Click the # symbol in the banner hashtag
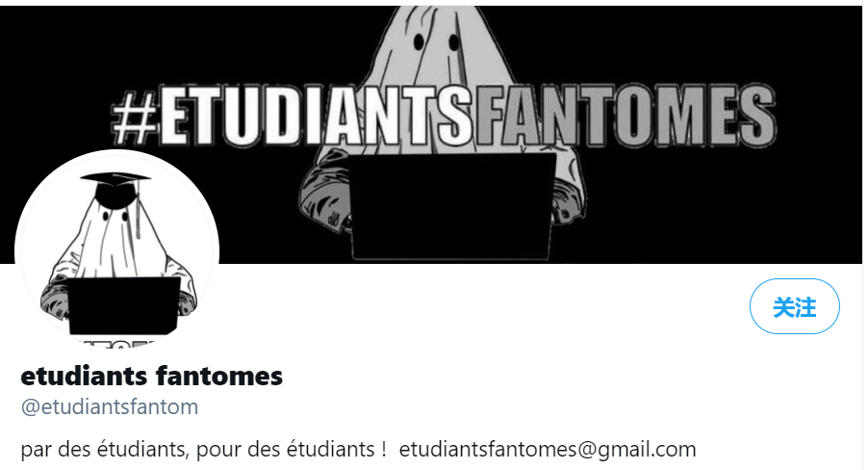 coord(135,117)
